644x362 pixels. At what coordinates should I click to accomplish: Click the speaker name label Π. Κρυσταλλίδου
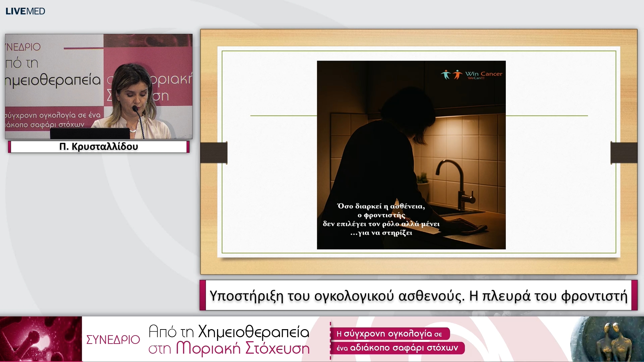click(x=99, y=147)
